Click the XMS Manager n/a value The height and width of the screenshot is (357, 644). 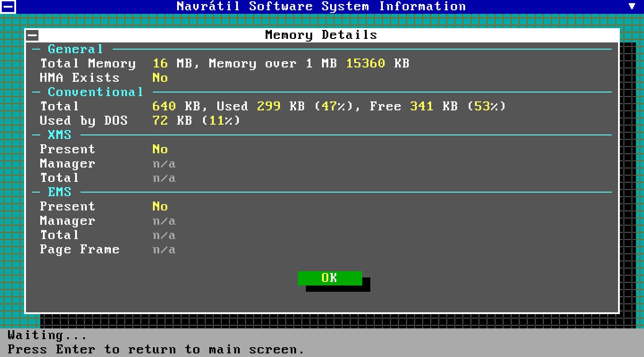point(164,164)
